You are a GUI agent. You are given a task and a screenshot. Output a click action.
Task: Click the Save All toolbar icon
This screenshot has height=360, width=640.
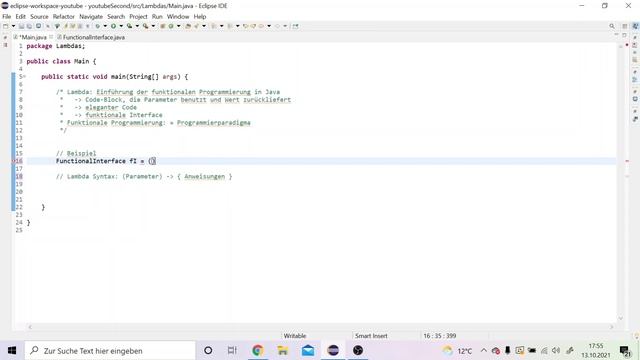(29, 26)
